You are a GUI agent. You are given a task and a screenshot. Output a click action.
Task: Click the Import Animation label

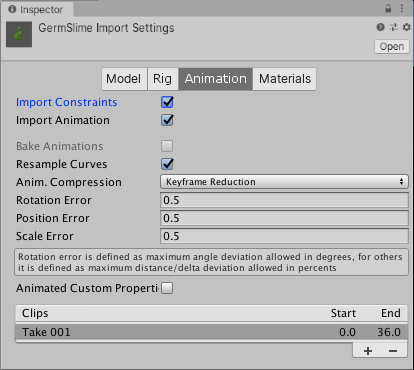pyautogui.click(x=63, y=120)
